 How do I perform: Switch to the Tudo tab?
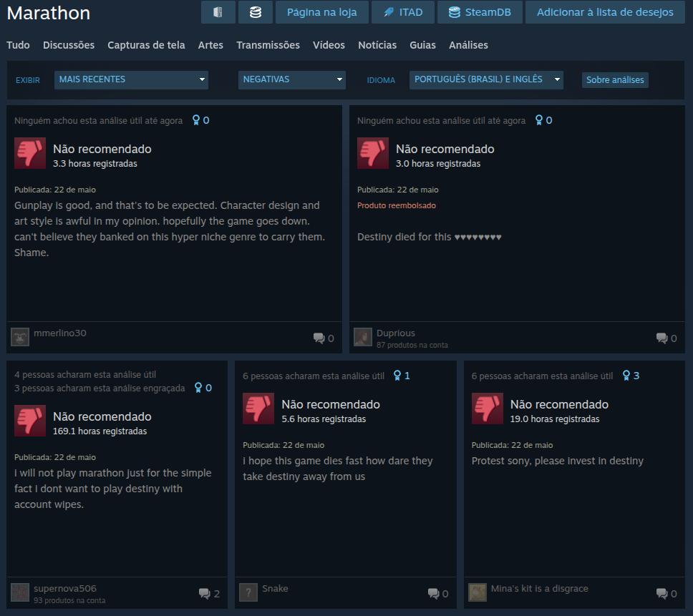(x=18, y=45)
